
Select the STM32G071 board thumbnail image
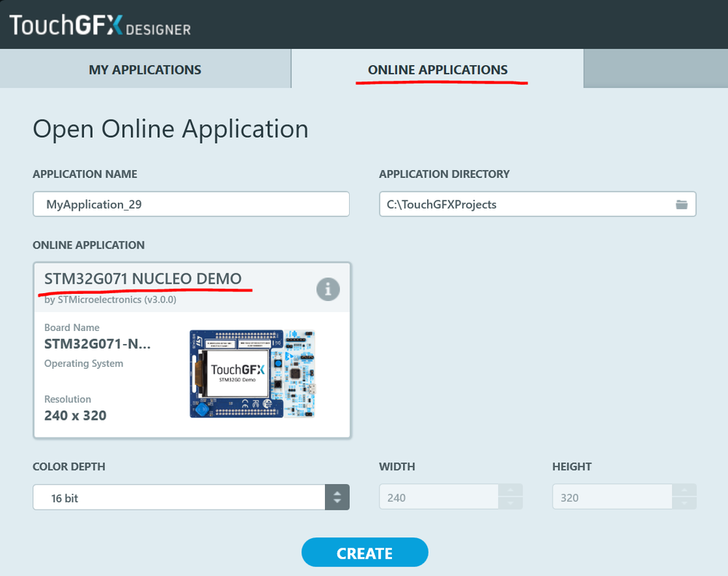coord(253,373)
